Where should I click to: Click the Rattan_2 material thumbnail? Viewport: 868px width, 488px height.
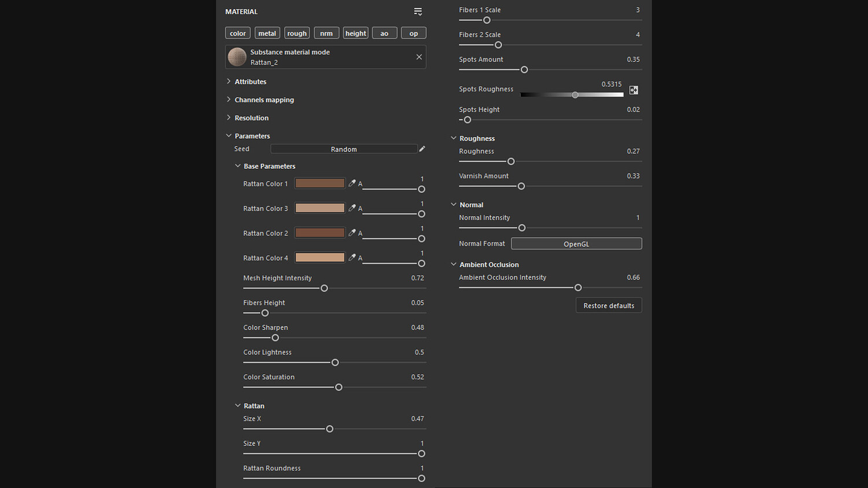pyautogui.click(x=237, y=57)
